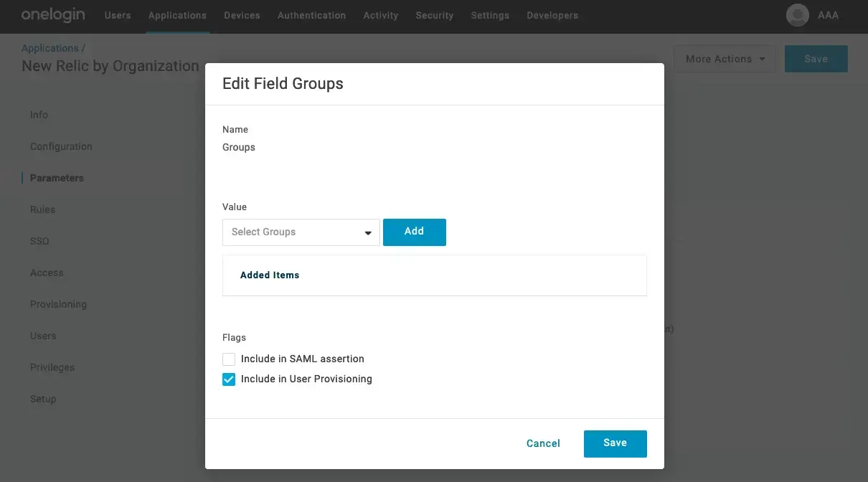
Task: Switch to the Devices section
Action: (x=242, y=15)
